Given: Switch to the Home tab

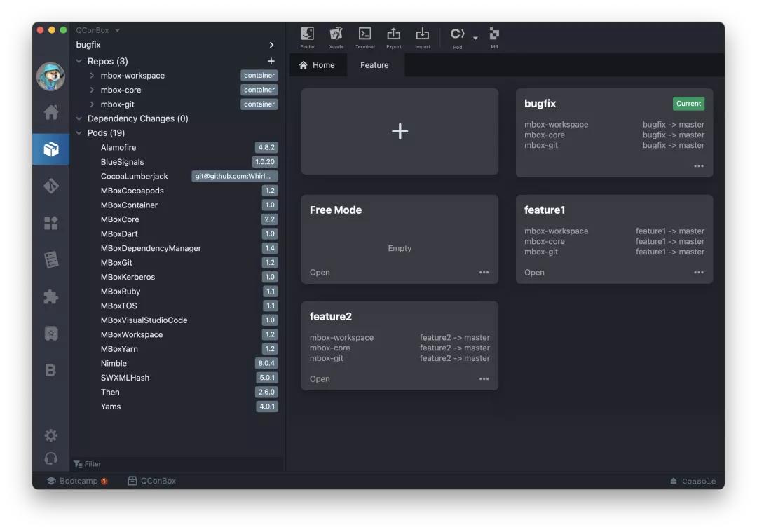Looking at the screenshot, I should [318, 65].
